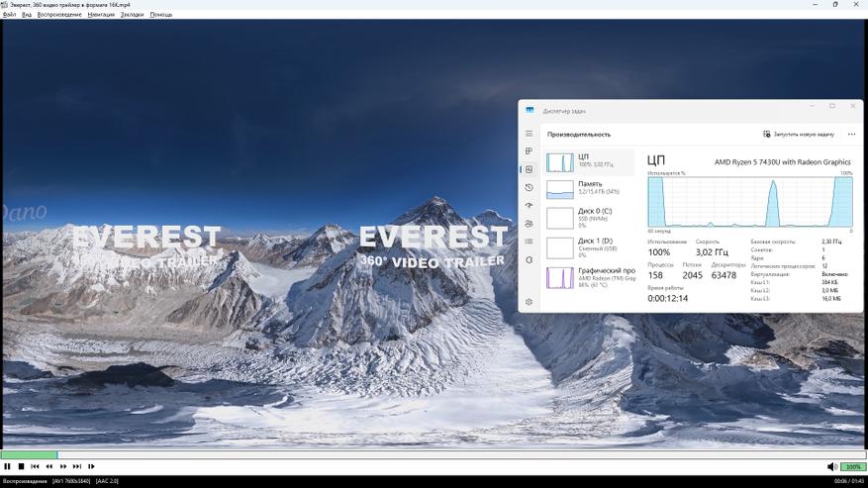
Task: Pause the video playback
Action: (x=7, y=466)
